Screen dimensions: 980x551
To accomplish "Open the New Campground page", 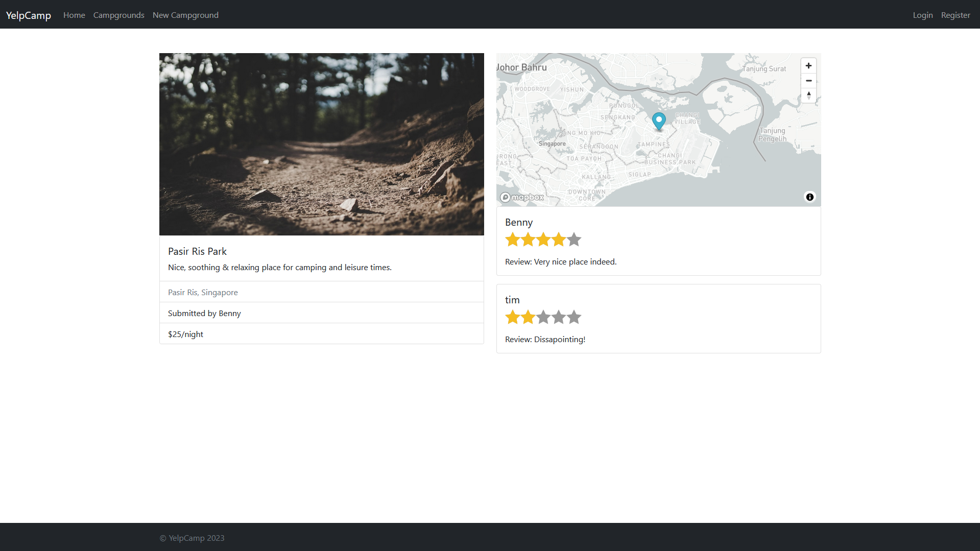I will [185, 15].
